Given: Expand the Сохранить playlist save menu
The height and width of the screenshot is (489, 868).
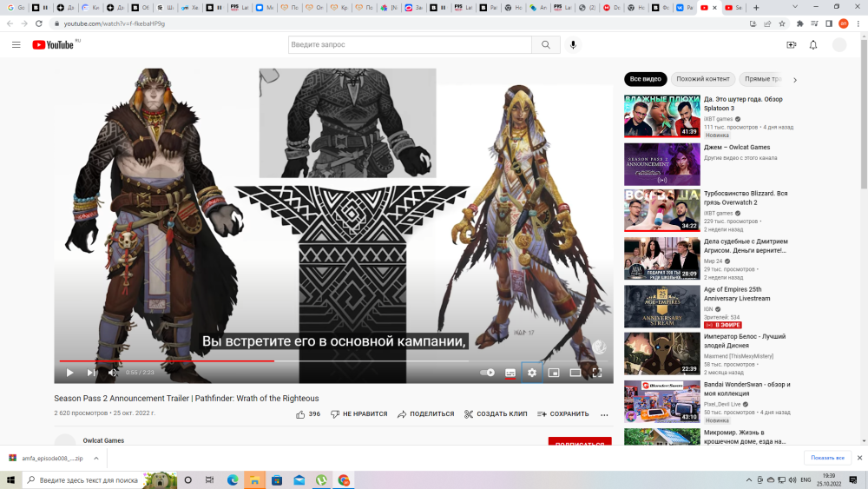Looking at the screenshot, I should pyautogui.click(x=562, y=414).
